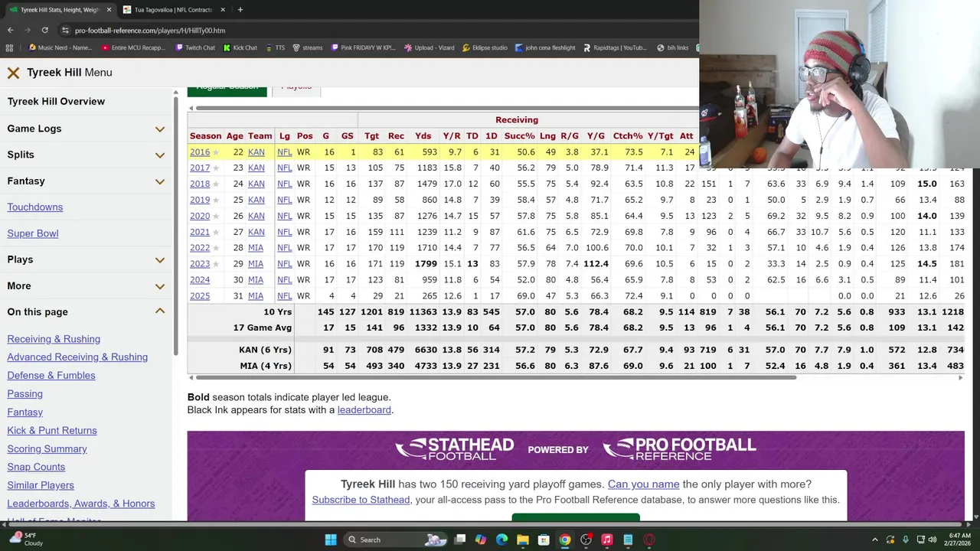The image size is (980, 551).
Task: Sort table by Yds column header
Action: click(423, 136)
